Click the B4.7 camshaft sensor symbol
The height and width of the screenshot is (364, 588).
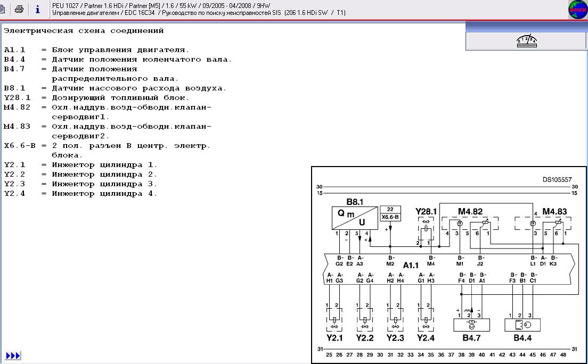[x=471, y=325]
